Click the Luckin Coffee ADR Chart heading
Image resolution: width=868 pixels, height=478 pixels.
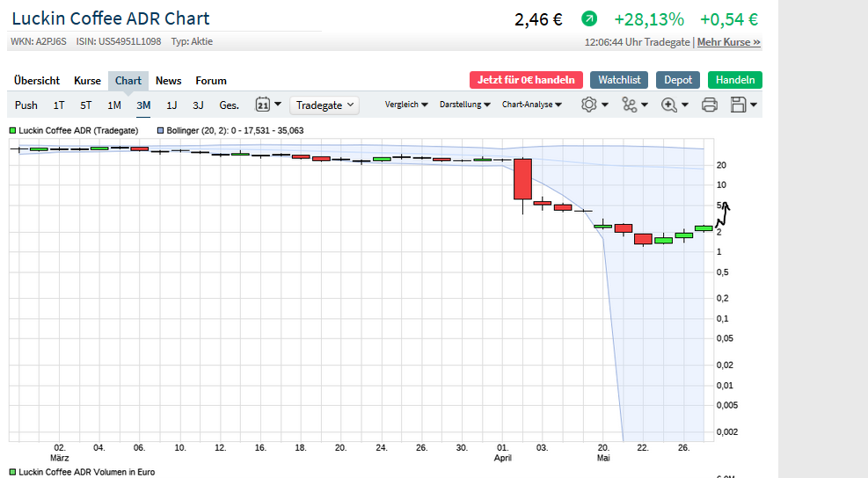click(111, 18)
